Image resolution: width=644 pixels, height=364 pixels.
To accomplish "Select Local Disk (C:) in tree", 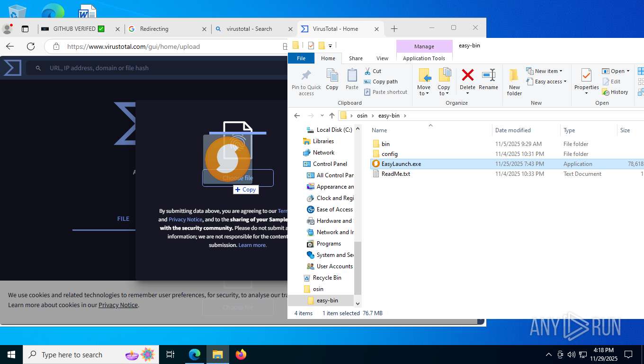I will pyautogui.click(x=334, y=130).
